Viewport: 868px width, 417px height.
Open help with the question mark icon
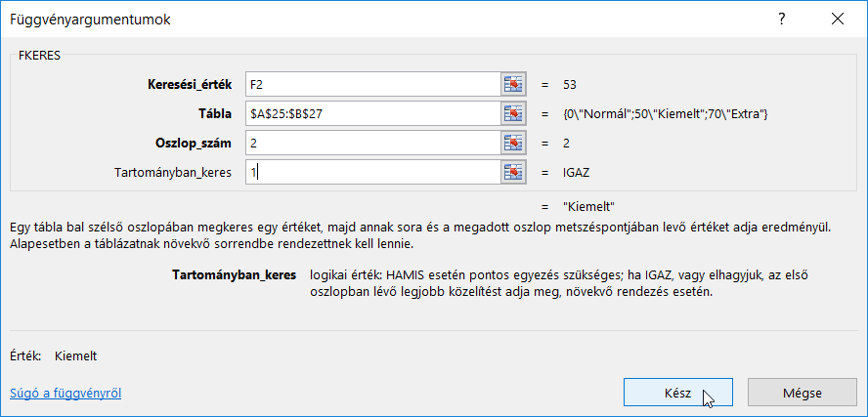click(x=782, y=20)
